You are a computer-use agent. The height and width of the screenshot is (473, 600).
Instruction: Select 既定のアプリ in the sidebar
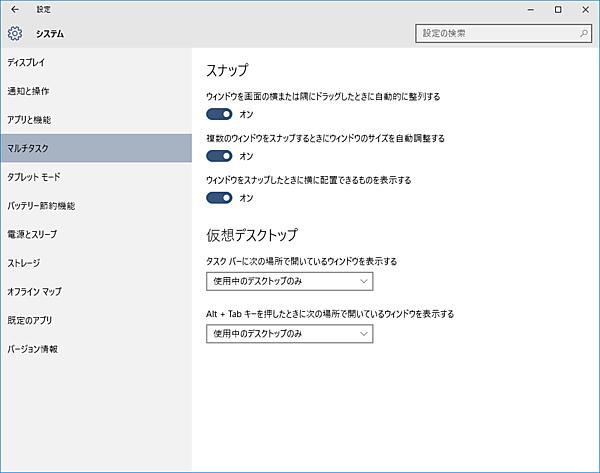(96, 320)
